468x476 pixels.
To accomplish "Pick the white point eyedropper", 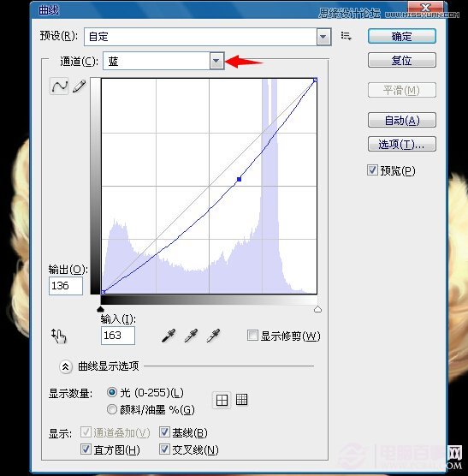I will (x=213, y=336).
